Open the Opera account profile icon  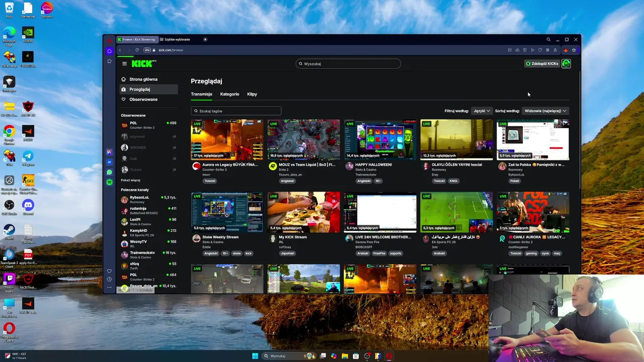pyautogui.click(x=555, y=50)
